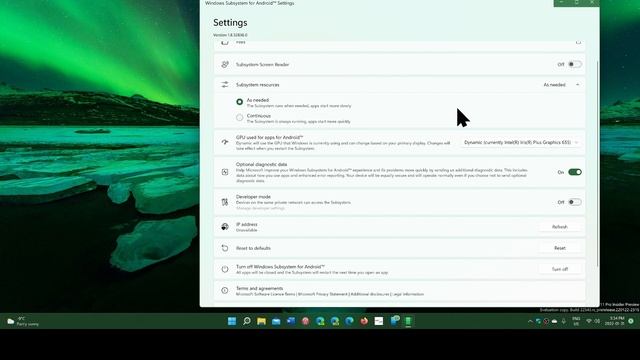Click the Turn off button
The height and width of the screenshot is (360, 640).
pyautogui.click(x=560, y=269)
